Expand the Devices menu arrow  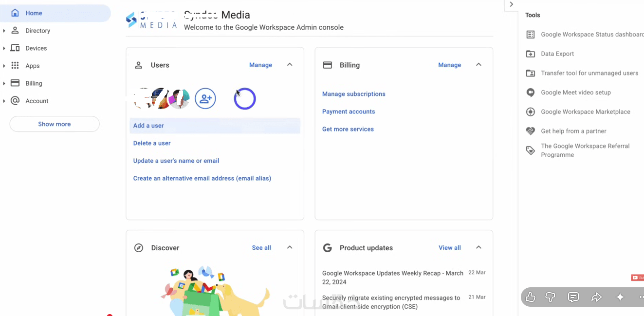pos(4,48)
